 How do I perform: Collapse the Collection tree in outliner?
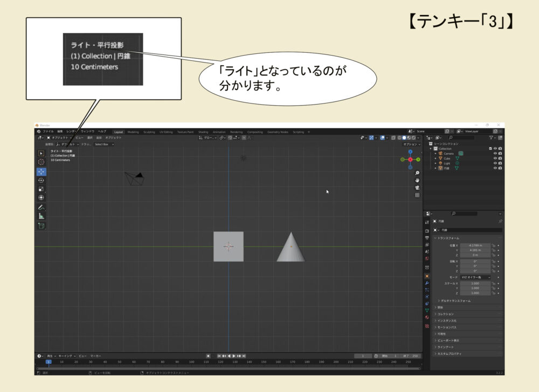pyautogui.click(x=431, y=148)
